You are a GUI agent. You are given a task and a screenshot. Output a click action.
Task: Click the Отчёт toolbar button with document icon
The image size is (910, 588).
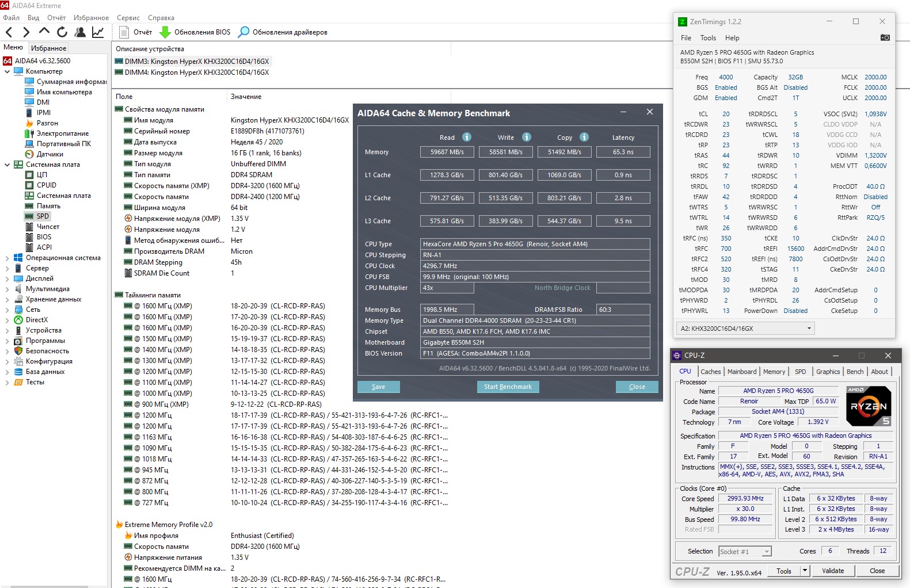pos(136,32)
